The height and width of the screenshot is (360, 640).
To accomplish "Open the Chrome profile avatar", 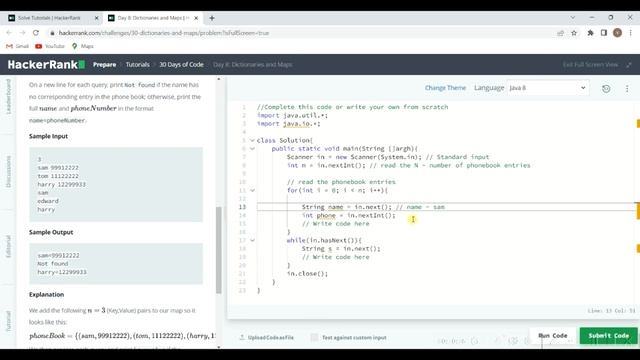I will coord(617,33).
